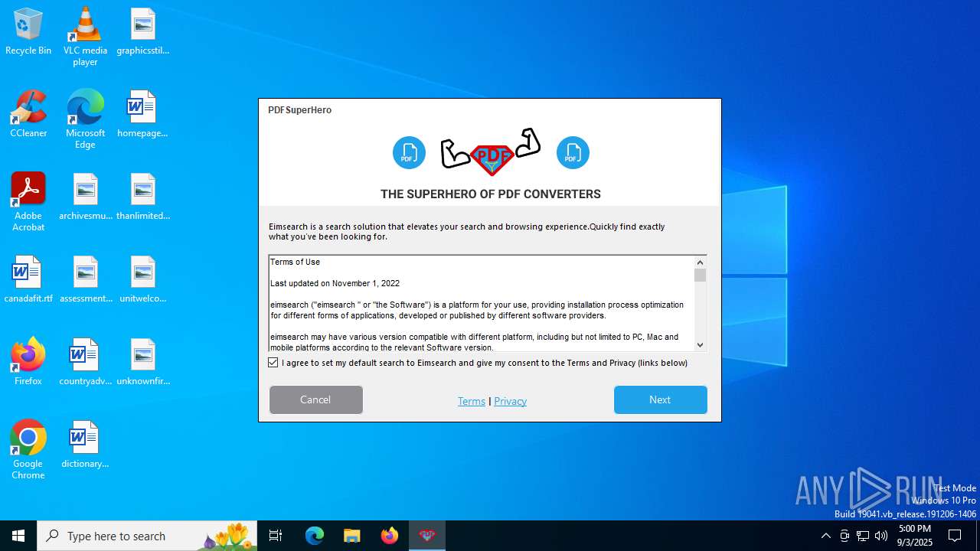980x551 pixels.
Task: Open the Privacy link
Action: pos(511,401)
